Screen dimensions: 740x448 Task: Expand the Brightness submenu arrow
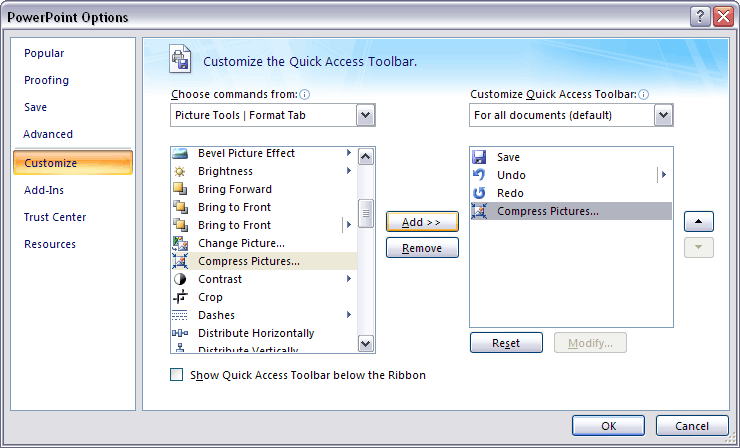point(349,170)
